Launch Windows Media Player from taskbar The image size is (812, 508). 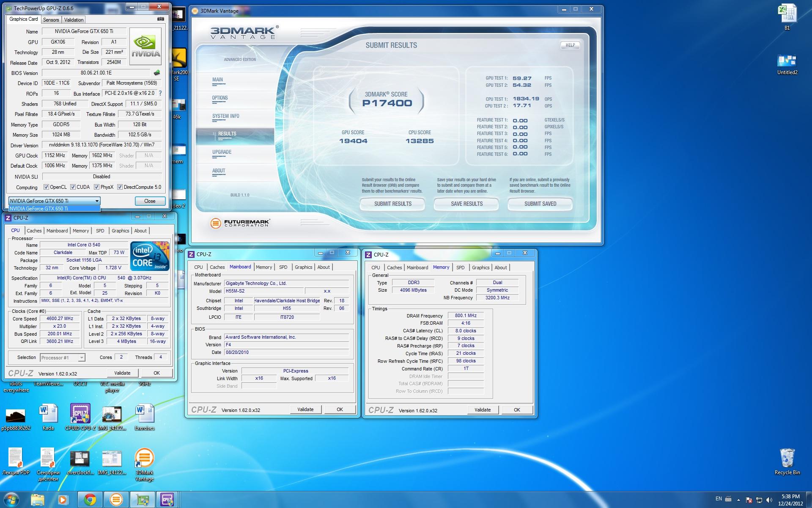point(63,500)
